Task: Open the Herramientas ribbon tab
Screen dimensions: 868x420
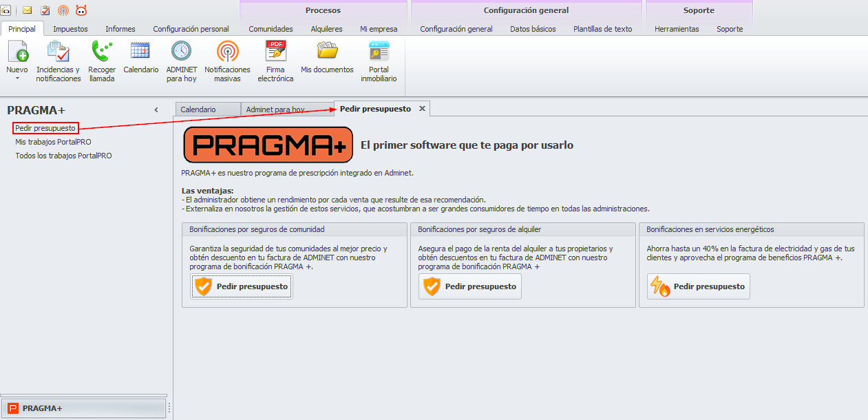Action: [677, 29]
